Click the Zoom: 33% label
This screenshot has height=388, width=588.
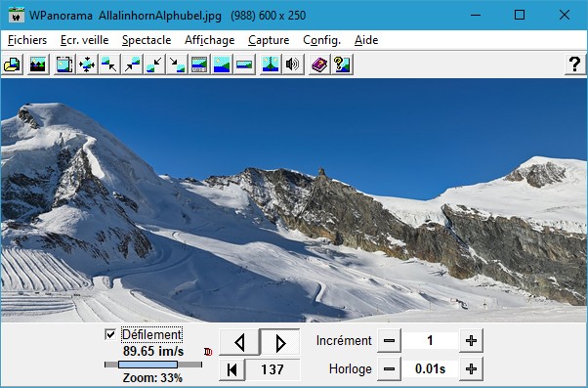(152, 378)
